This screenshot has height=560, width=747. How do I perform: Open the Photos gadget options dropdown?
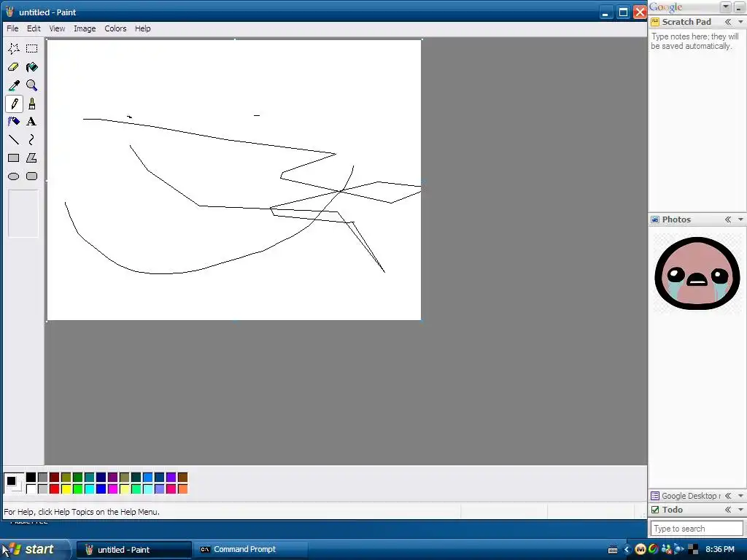pyautogui.click(x=740, y=219)
